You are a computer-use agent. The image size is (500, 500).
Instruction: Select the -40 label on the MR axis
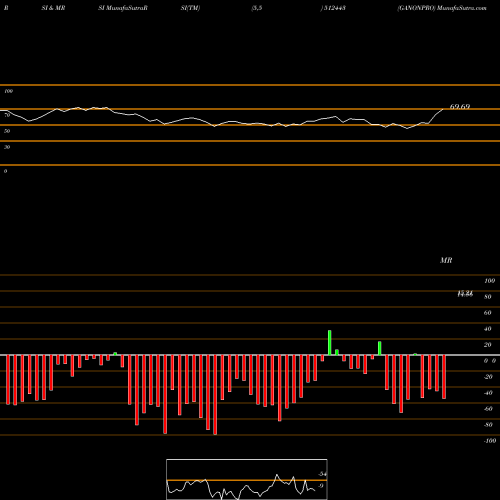(x=488, y=393)
